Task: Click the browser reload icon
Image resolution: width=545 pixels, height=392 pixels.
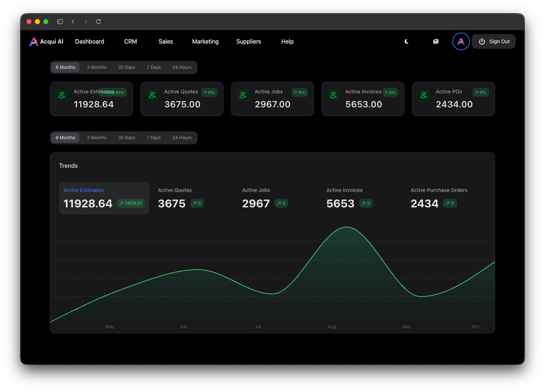Action: pos(98,22)
